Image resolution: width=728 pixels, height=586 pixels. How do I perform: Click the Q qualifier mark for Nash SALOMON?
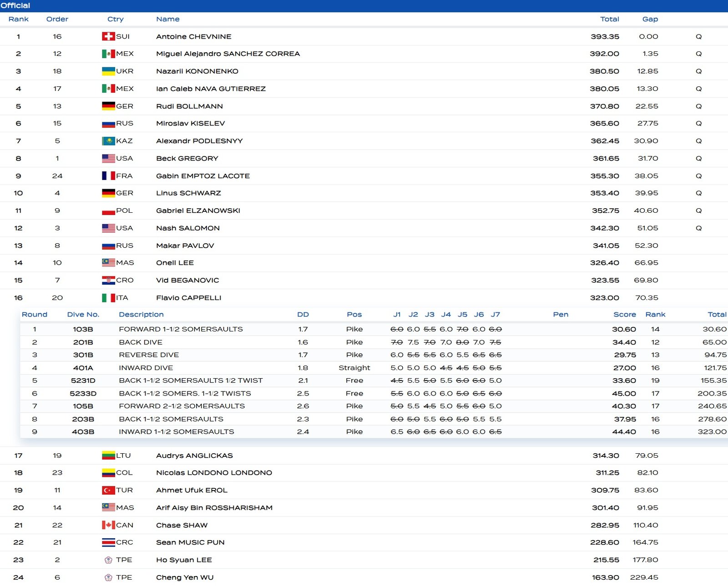coord(699,228)
